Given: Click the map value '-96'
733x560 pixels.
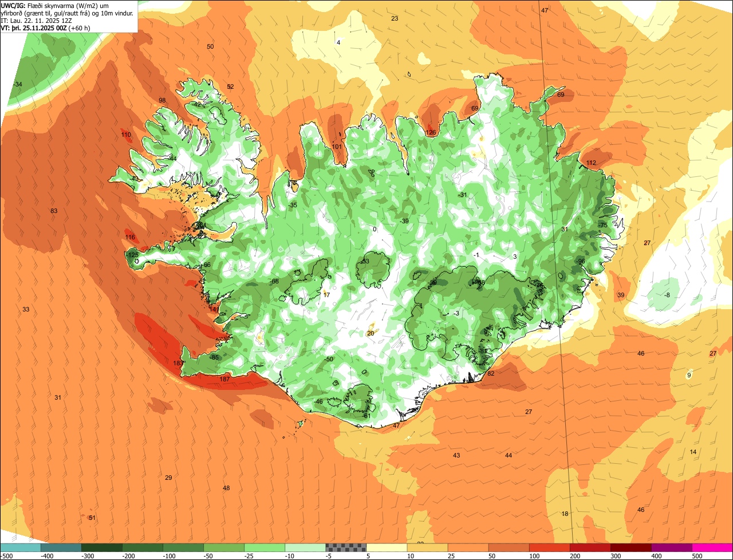Looking at the screenshot, I should 581,262.
